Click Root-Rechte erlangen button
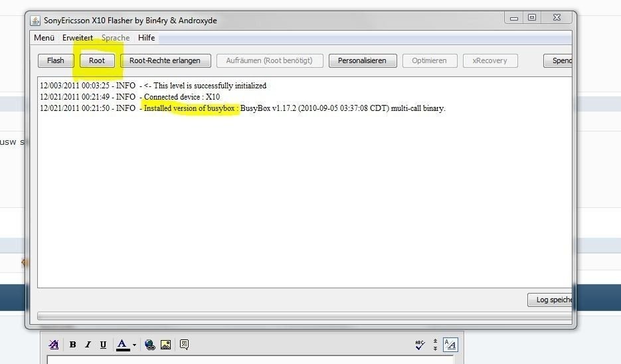Screen dimensions: 621x364 165,60
